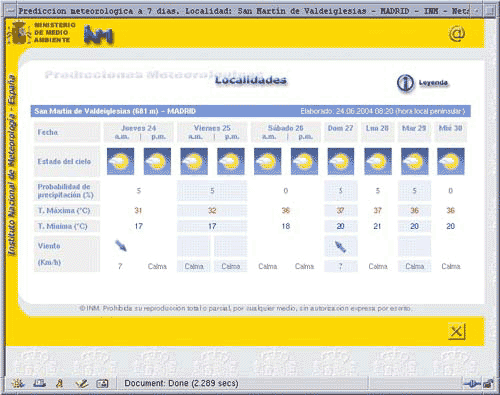Click Jueves 24 a.m. sky state icon
Screen dimensions: 500x395
(120, 162)
